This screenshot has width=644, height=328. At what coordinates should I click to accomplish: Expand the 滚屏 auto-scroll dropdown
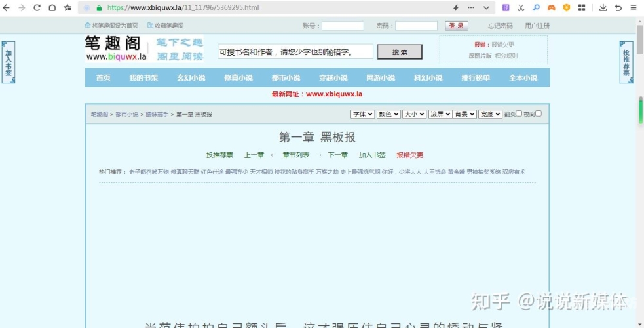pyautogui.click(x=440, y=114)
